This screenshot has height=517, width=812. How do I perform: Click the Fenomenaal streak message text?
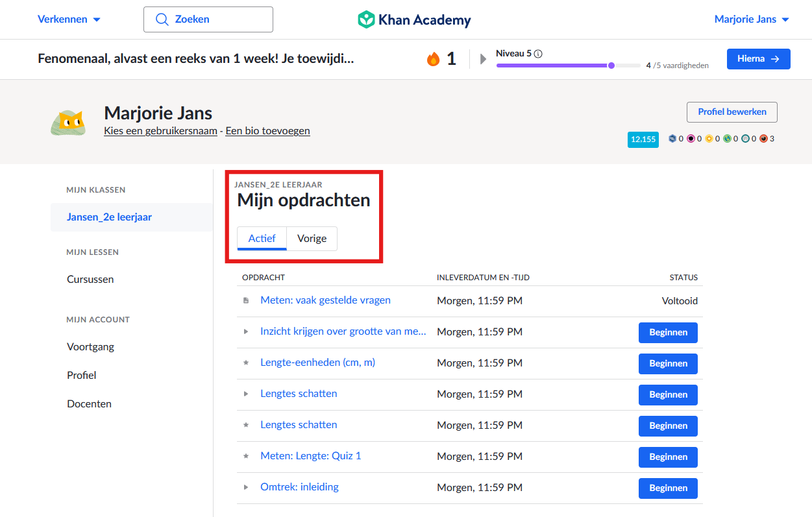[x=196, y=59]
